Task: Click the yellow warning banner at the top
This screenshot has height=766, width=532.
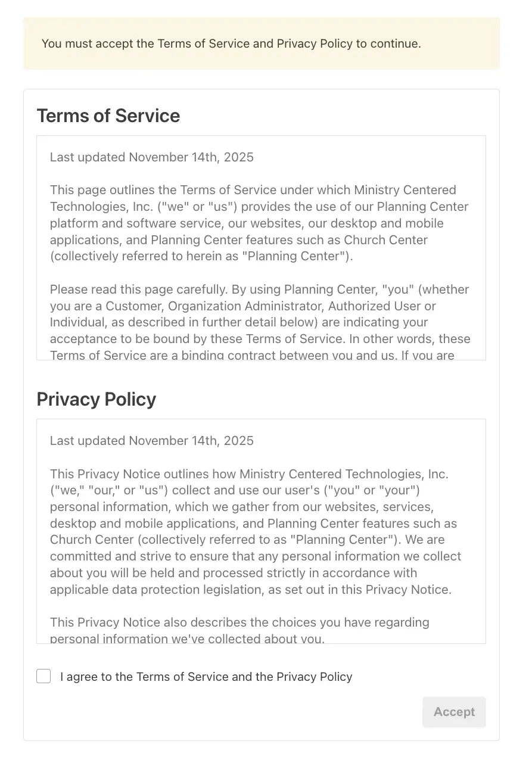Action: pos(261,43)
